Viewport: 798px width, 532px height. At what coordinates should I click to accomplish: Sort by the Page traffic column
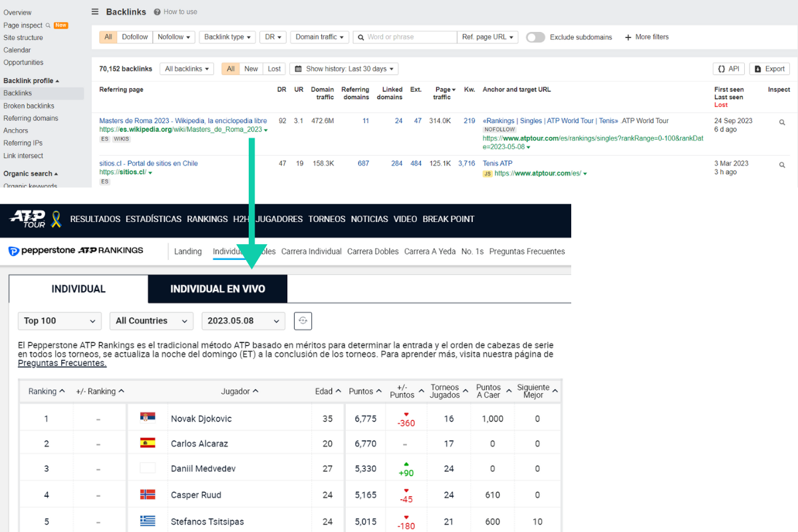[x=445, y=93]
